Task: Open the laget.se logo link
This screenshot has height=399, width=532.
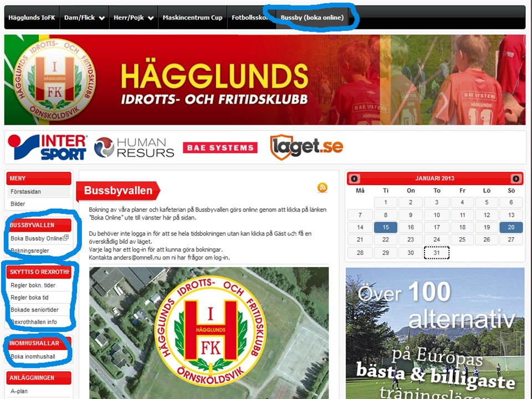Action: (x=306, y=147)
